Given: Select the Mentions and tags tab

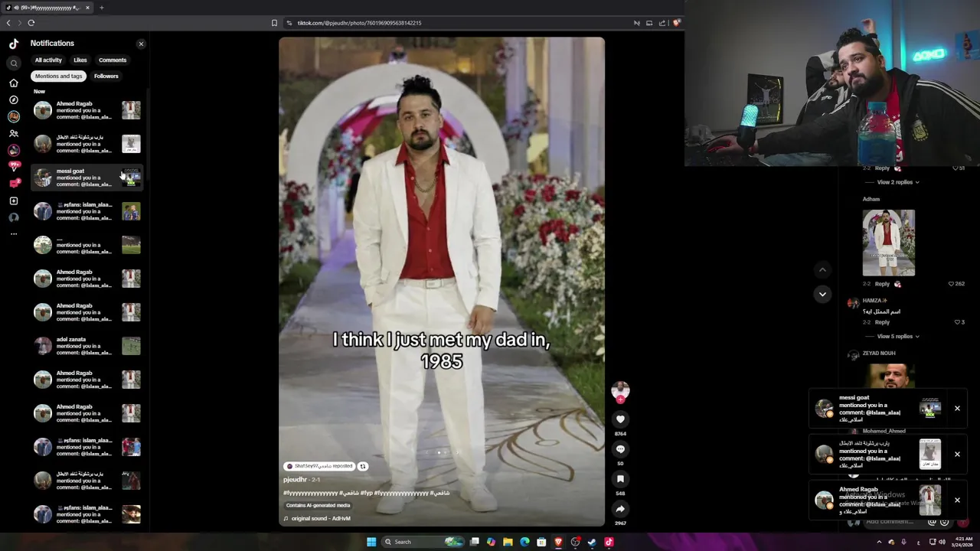Looking at the screenshot, I should [x=58, y=76].
